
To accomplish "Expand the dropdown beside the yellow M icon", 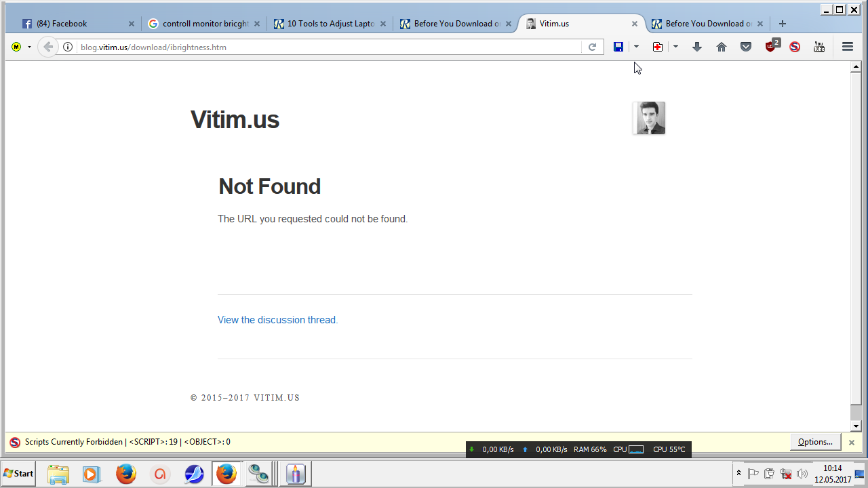I will click(29, 47).
